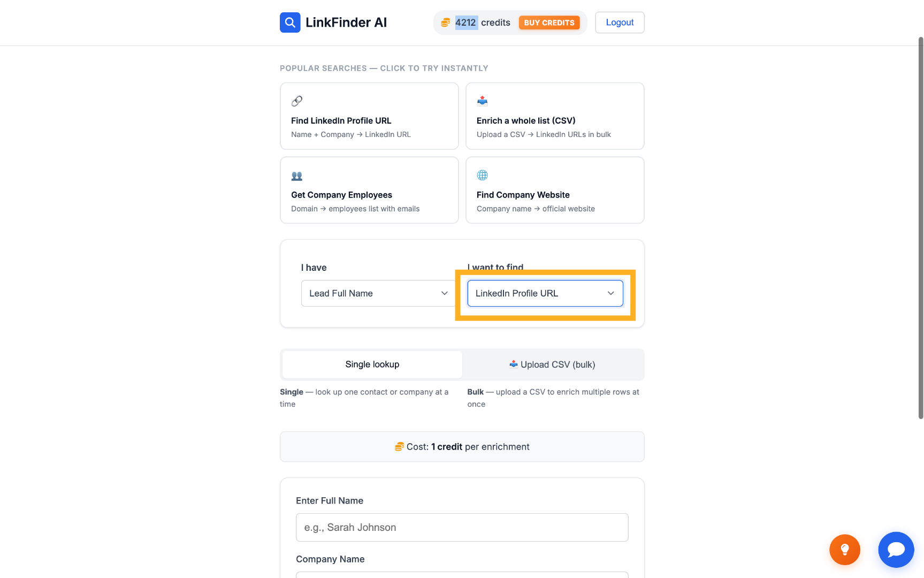Click the Logout button
The width and height of the screenshot is (924, 578).
tap(620, 22)
